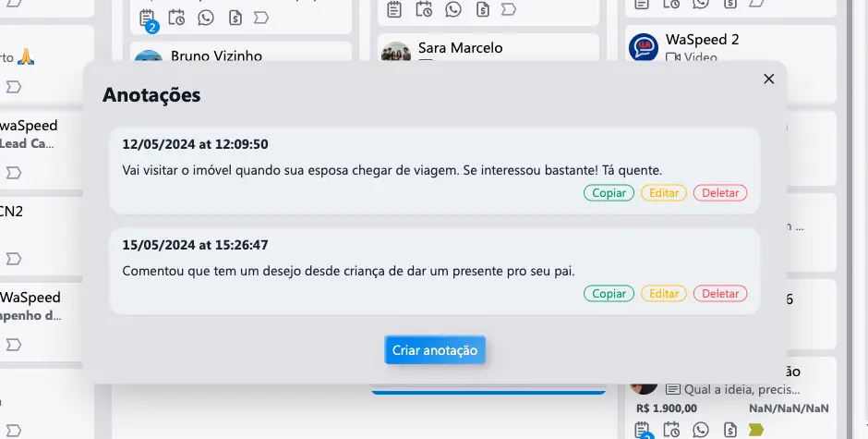Viewport: 868px width, 439px height.
Task: Open notes icon above Sara Marcelo card
Action: pyautogui.click(x=394, y=9)
